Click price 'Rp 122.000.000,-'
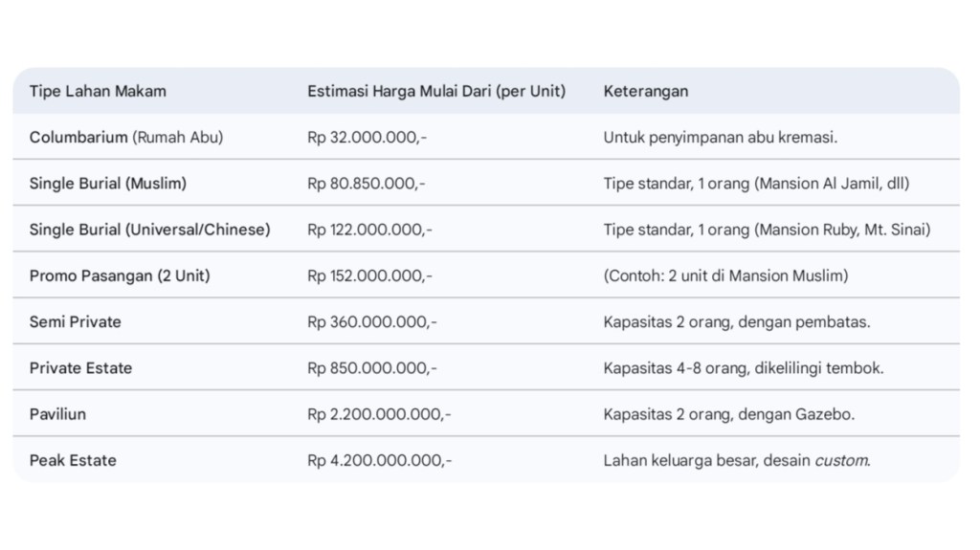Screen dimensions: 980x550 [x=369, y=230]
